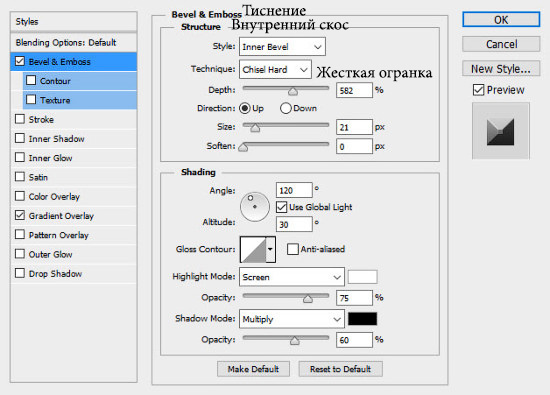The height and width of the screenshot is (395, 550).
Task: Click the Cancel button
Action: (501, 44)
